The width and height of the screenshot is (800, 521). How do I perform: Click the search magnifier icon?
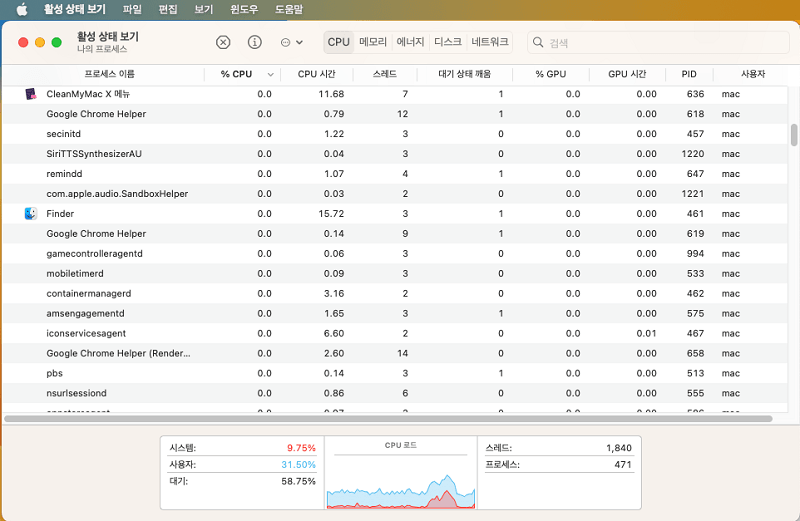coord(538,42)
